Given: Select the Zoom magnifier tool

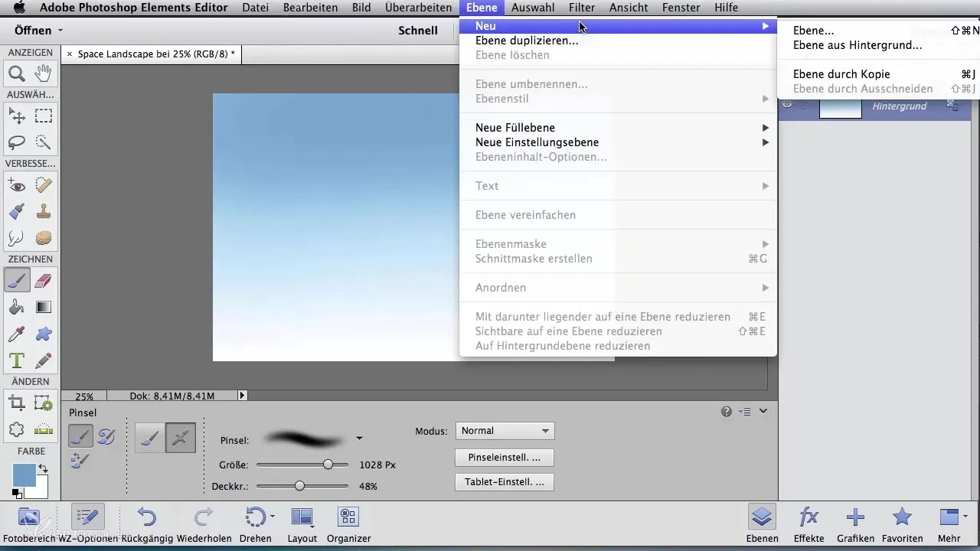Looking at the screenshot, I should pos(17,74).
